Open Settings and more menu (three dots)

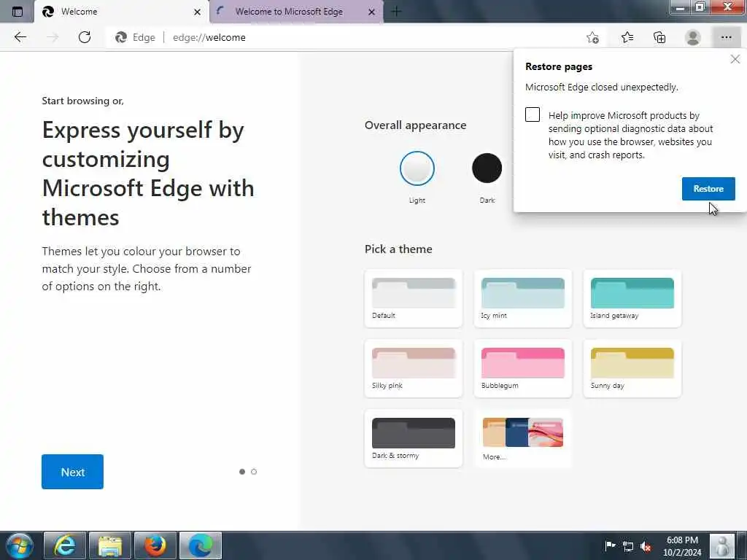[x=726, y=37]
